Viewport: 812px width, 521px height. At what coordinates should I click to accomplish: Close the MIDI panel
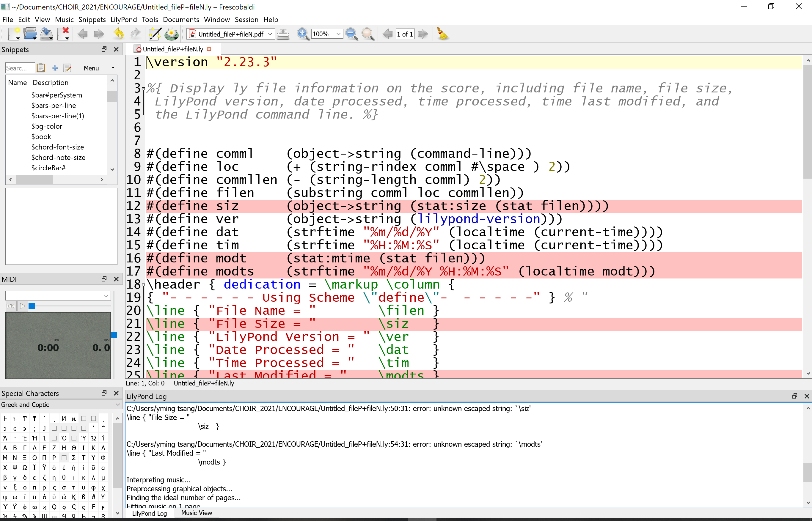click(x=116, y=279)
